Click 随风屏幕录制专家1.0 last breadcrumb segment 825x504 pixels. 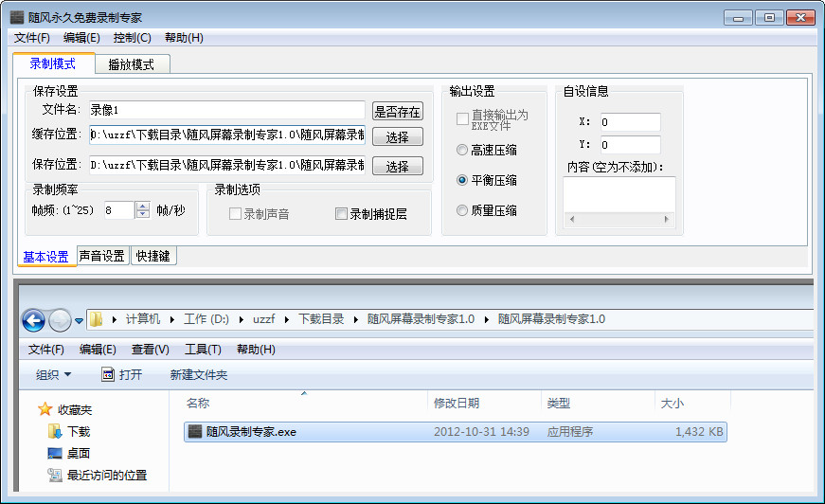click(551, 319)
